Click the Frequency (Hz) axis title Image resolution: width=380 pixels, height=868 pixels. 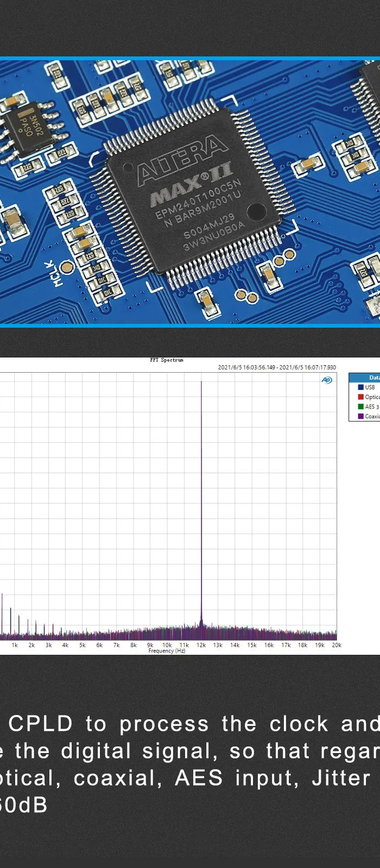[167, 650]
